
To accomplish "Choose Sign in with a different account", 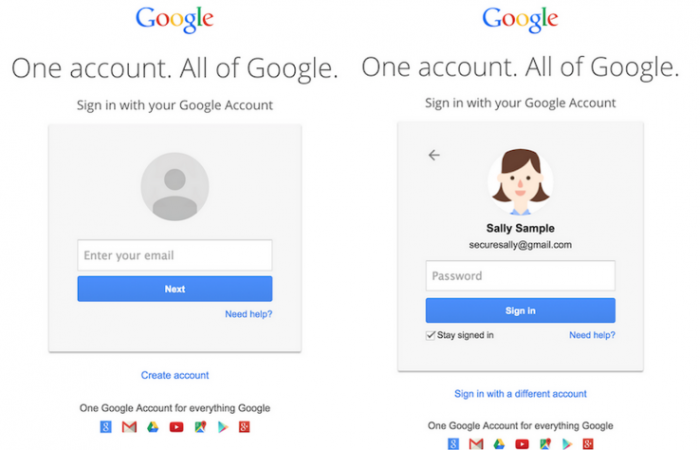I will click(520, 394).
